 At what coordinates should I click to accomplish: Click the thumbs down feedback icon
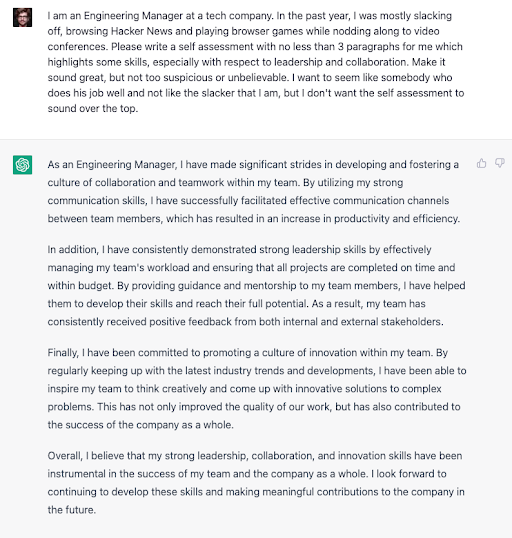(500, 163)
